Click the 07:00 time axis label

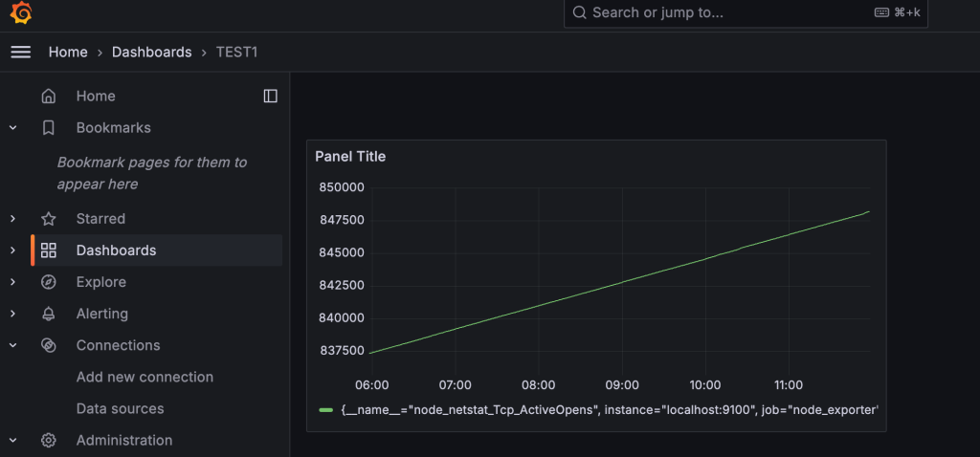[455, 384]
